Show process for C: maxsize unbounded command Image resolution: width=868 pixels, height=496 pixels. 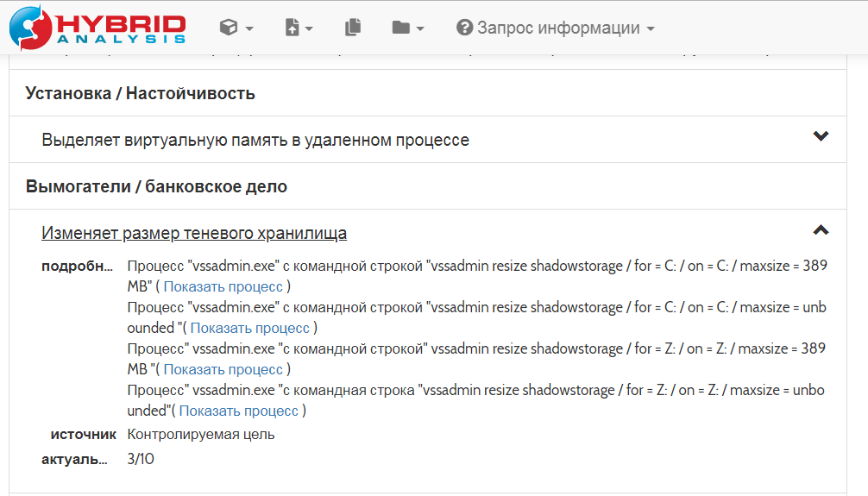(250, 328)
